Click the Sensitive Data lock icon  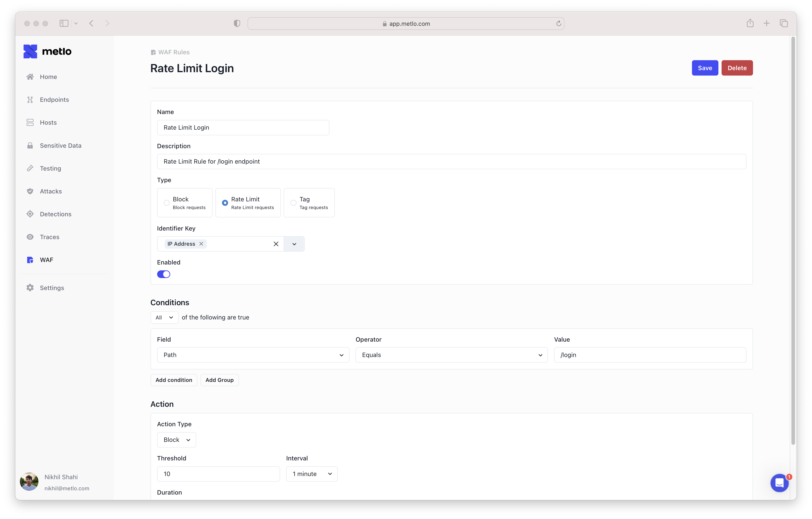pos(30,145)
